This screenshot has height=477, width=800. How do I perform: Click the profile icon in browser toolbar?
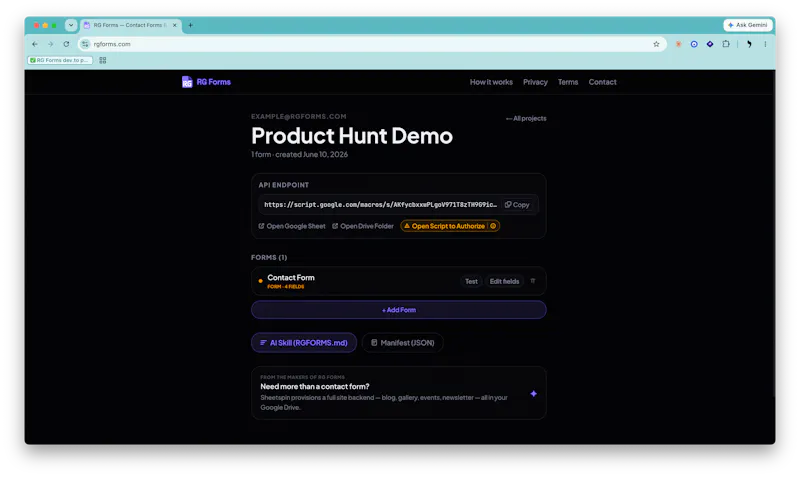pos(749,44)
